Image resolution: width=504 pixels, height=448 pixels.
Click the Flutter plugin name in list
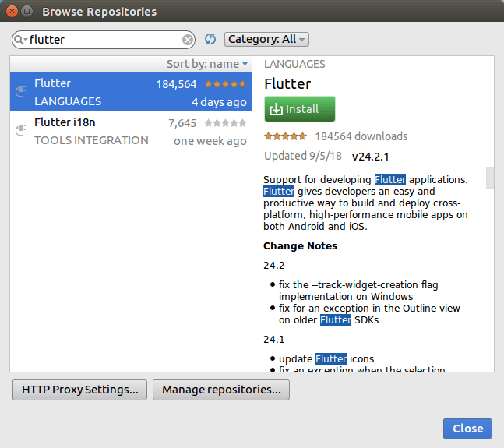click(52, 83)
